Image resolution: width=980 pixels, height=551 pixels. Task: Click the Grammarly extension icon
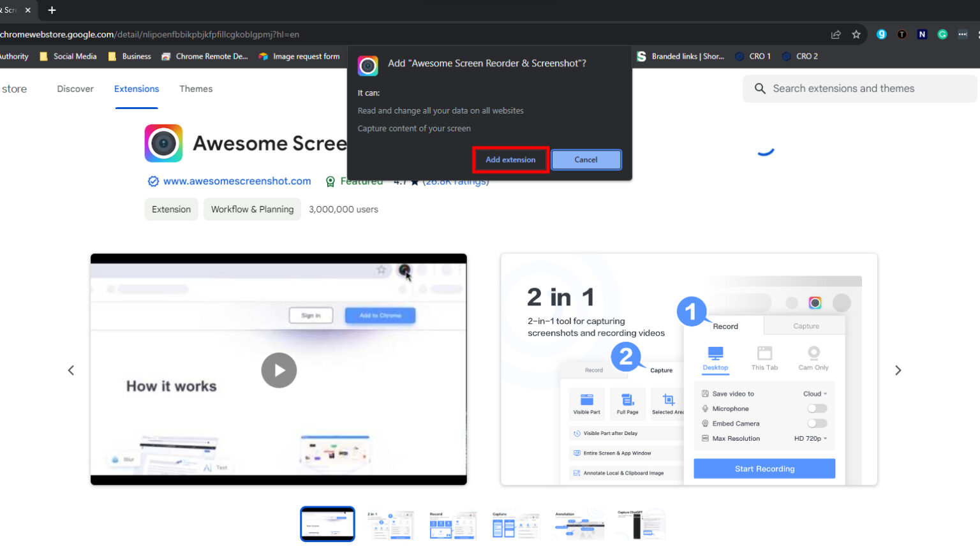(x=942, y=34)
